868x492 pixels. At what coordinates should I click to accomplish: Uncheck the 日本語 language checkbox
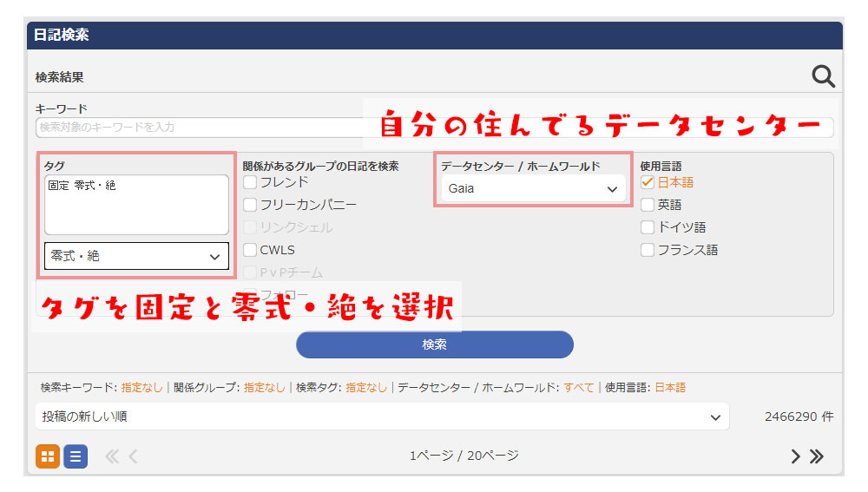point(648,182)
